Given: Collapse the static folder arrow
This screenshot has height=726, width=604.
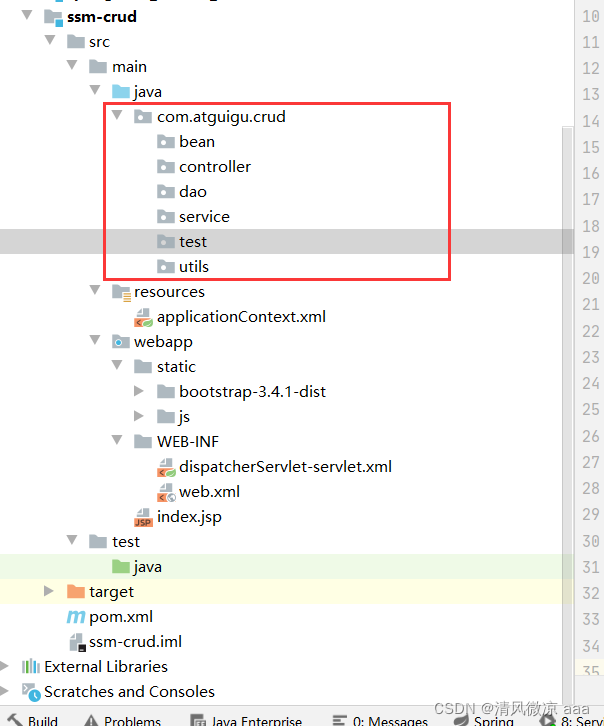Looking at the screenshot, I should point(117,365).
